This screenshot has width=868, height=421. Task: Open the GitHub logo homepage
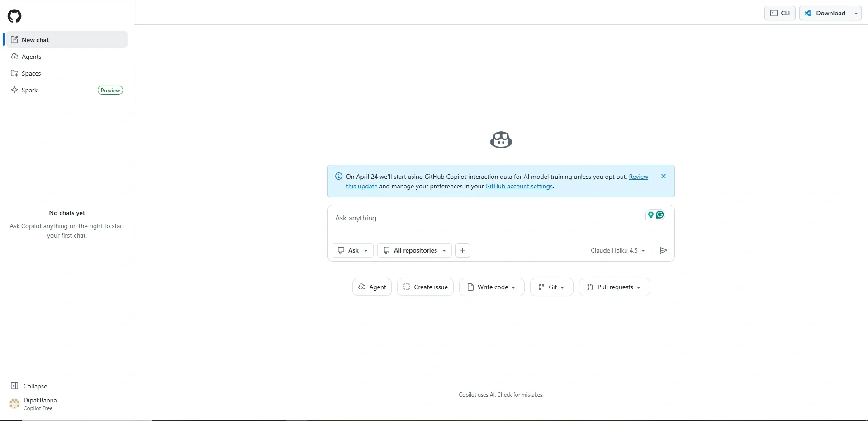pos(14,16)
